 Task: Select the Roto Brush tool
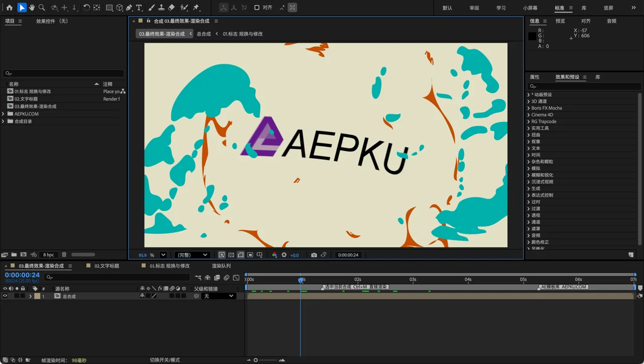point(184,8)
